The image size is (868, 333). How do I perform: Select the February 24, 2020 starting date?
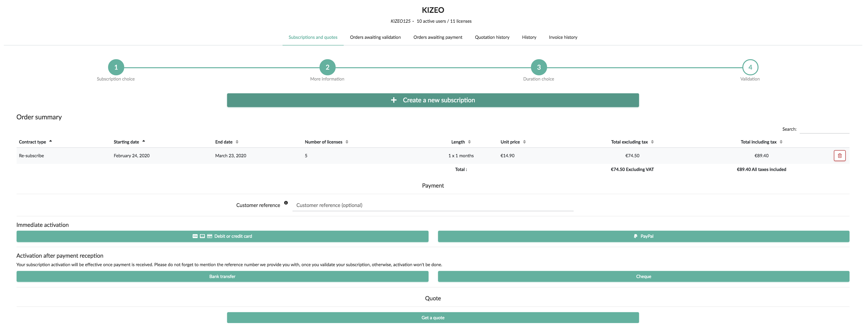(131, 156)
